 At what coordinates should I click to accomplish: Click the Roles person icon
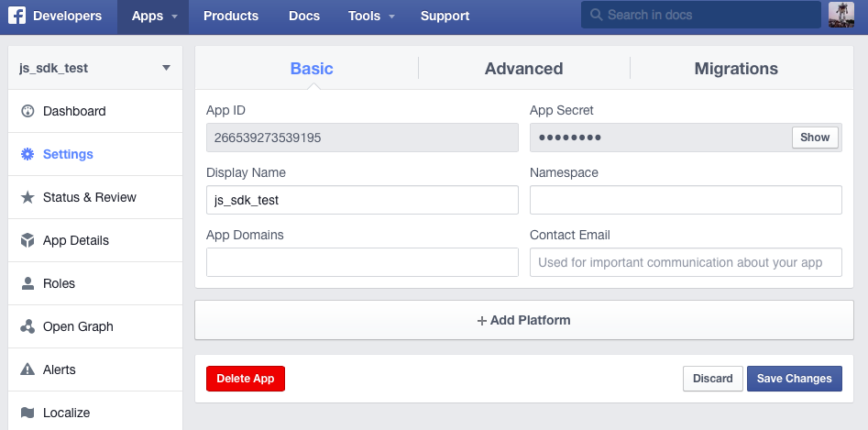coord(27,284)
